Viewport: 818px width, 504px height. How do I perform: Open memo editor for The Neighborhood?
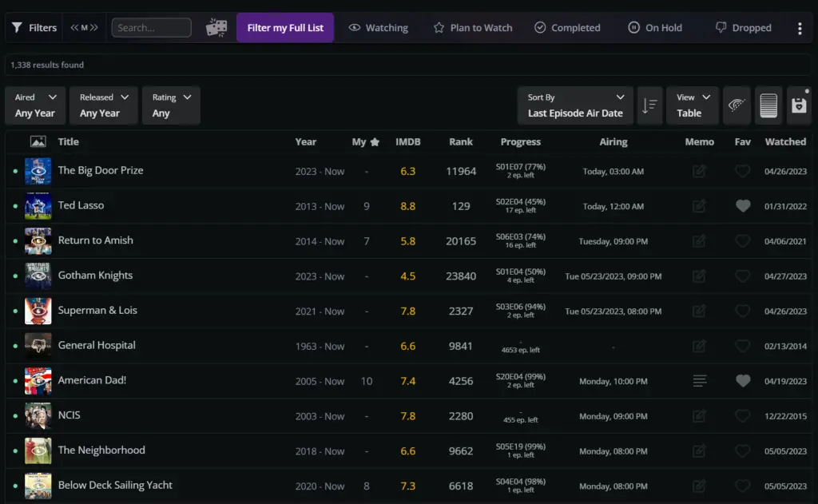click(699, 450)
